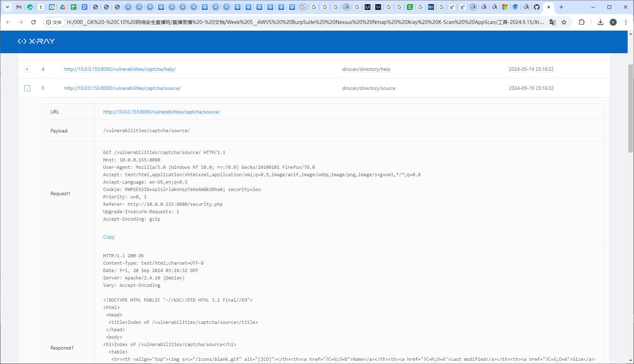The height and width of the screenshot is (364, 634).
Task: Click the URL label cell
Action: 68,112
